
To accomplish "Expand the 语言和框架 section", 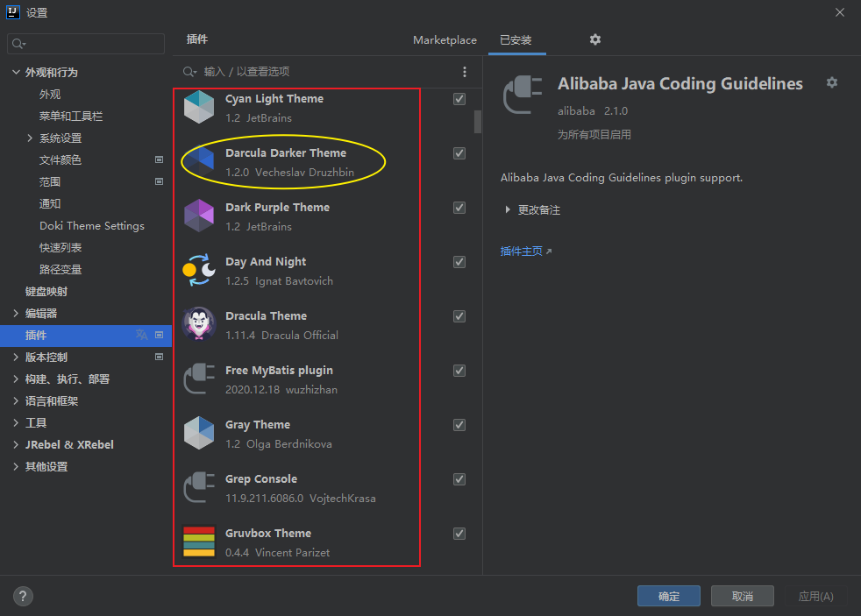I will click(x=16, y=401).
